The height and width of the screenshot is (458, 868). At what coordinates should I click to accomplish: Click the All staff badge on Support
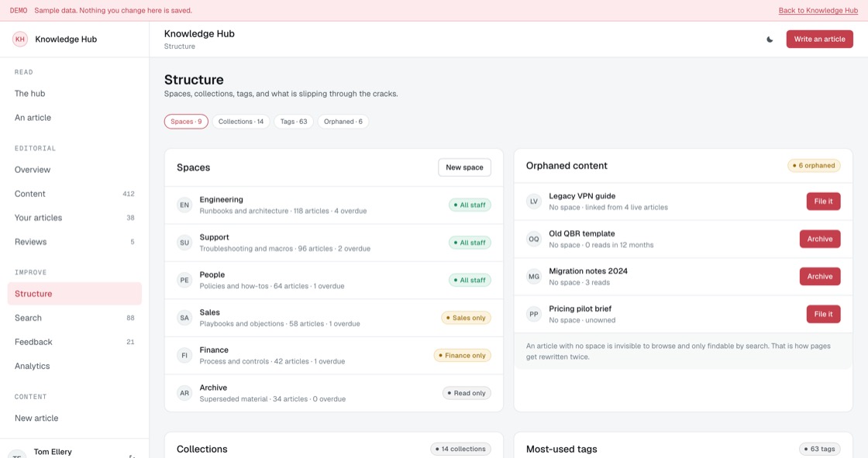click(x=470, y=243)
